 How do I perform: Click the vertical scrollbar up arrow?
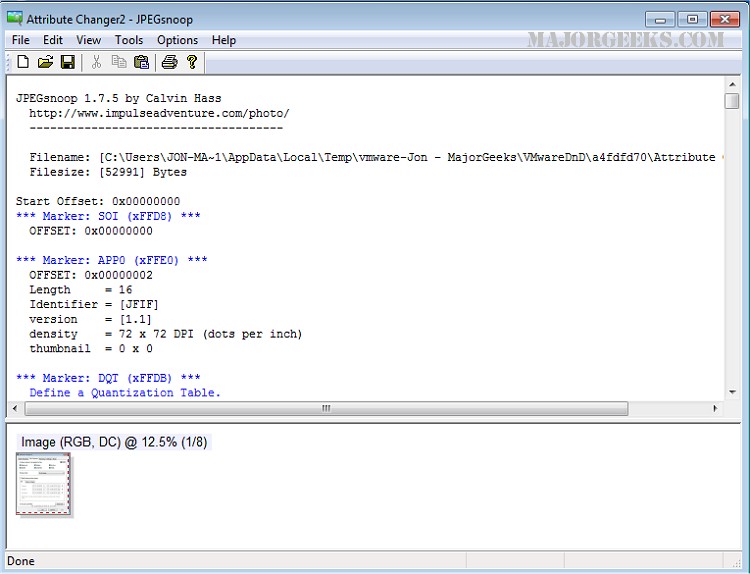(732, 85)
